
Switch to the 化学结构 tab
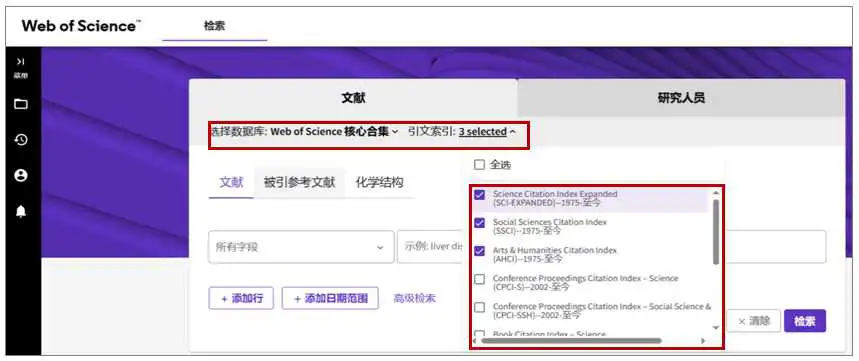coord(379,182)
